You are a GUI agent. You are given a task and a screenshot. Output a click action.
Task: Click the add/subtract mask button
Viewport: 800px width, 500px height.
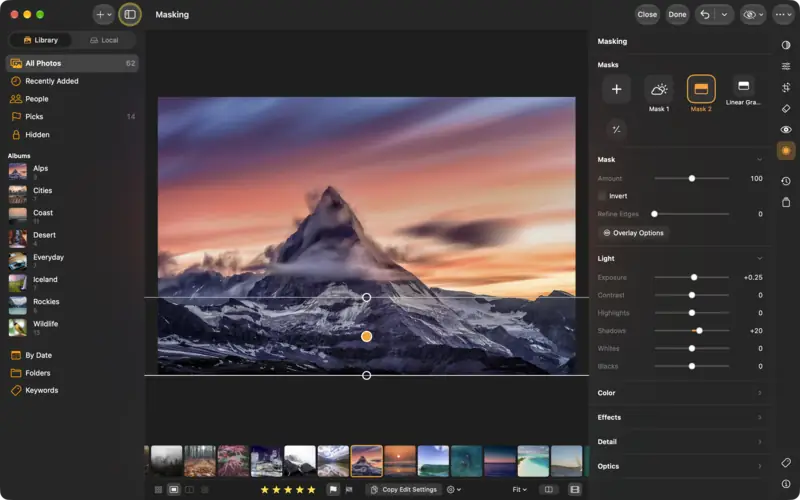click(x=616, y=130)
